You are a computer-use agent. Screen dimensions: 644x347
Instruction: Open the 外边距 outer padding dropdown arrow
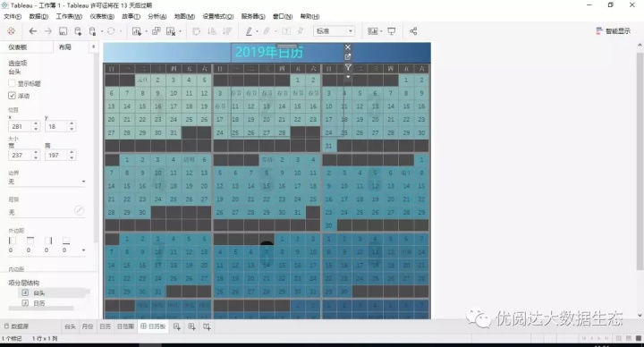click(84, 250)
